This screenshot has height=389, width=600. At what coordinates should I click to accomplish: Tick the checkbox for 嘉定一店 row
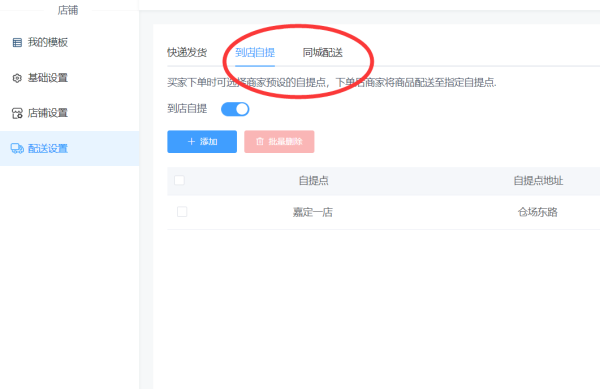[x=182, y=212]
